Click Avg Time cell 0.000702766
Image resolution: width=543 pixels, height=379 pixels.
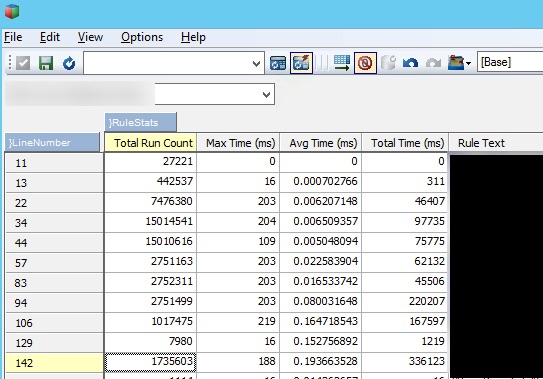tap(321, 182)
